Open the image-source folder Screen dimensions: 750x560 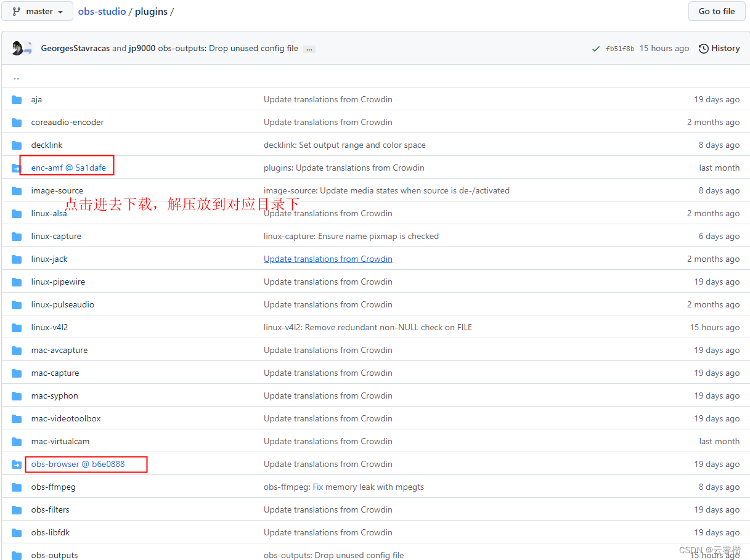(x=57, y=191)
